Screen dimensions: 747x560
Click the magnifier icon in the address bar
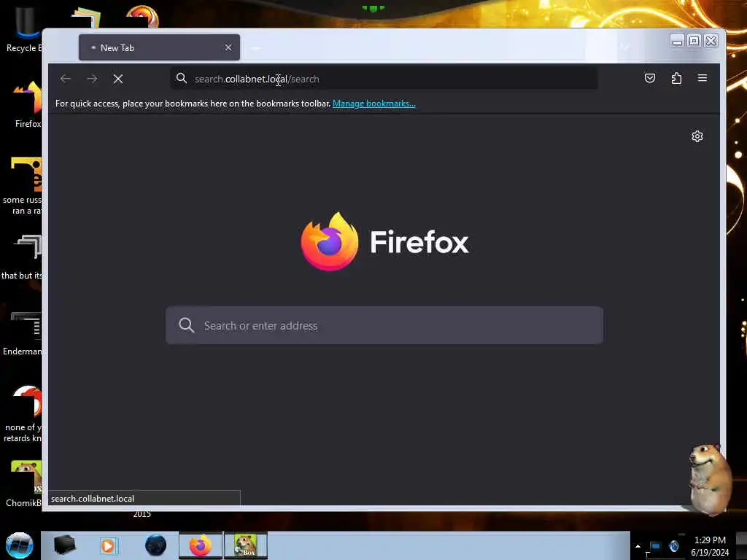(x=182, y=79)
